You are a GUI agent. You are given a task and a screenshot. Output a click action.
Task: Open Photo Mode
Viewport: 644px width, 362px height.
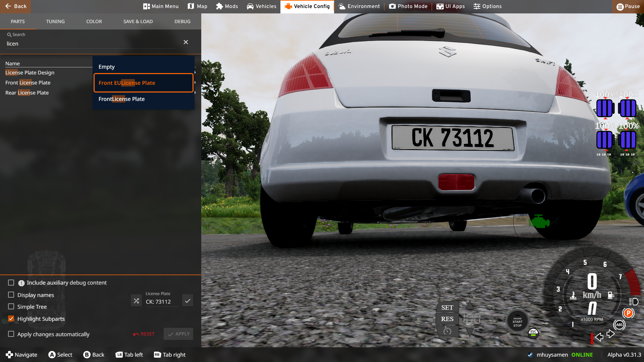pos(409,6)
